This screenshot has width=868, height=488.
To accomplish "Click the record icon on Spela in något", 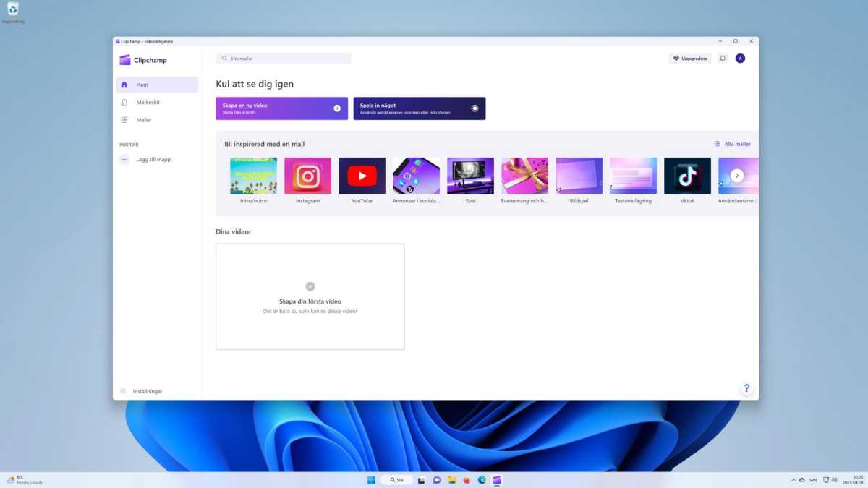I will click(x=474, y=107).
